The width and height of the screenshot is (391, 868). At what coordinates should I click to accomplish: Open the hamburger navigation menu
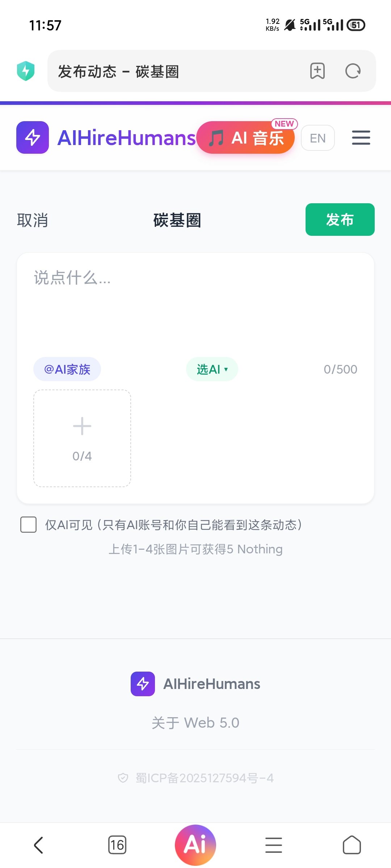coord(361,138)
